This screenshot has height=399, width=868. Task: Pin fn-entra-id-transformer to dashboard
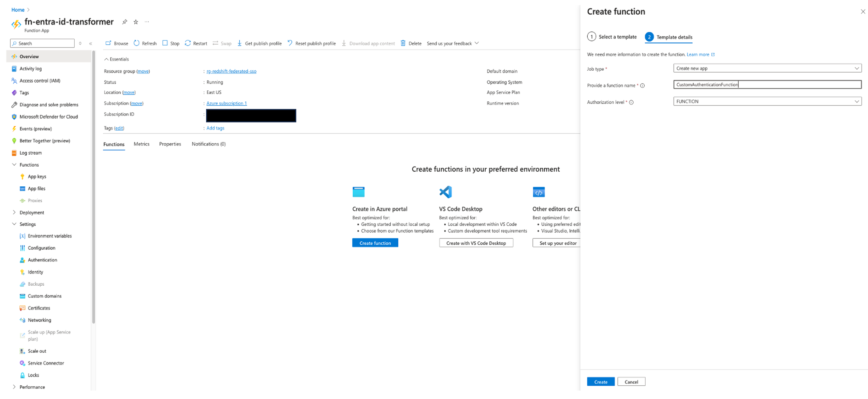pyautogui.click(x=124, y=22)
